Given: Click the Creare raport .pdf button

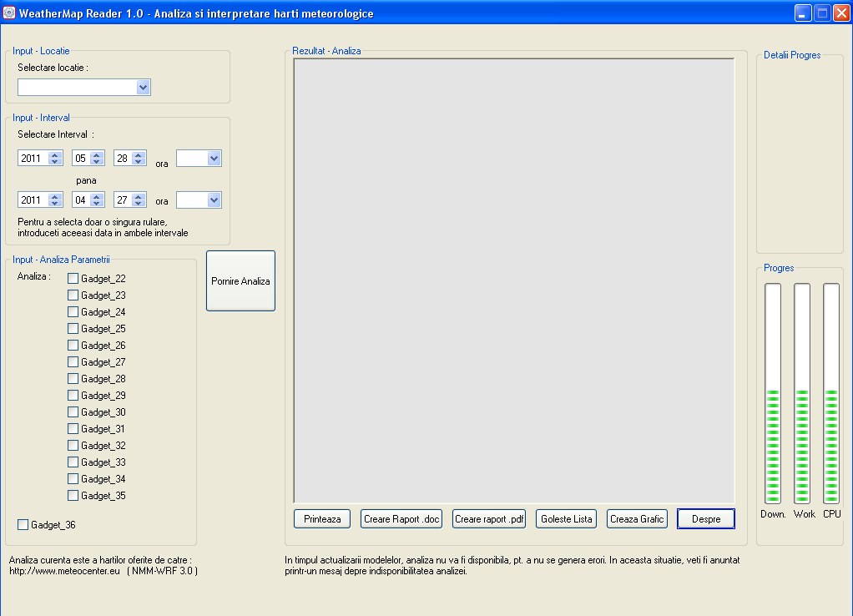Looking at the screenshot, I should point(489,518).
